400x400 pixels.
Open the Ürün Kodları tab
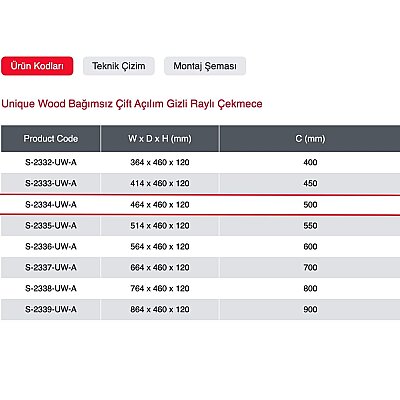click(x=37, y=66)
